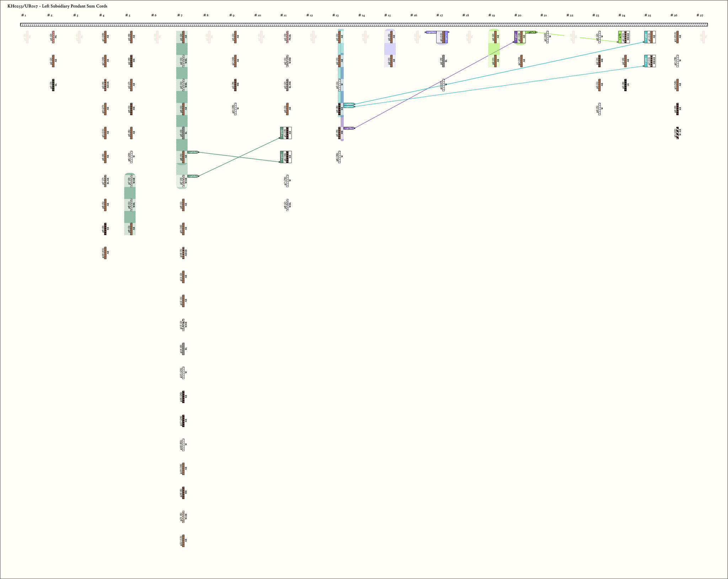Click the →p87s1 green link label
The height and width of the screenshot is (579, 728).
point(531,32)
